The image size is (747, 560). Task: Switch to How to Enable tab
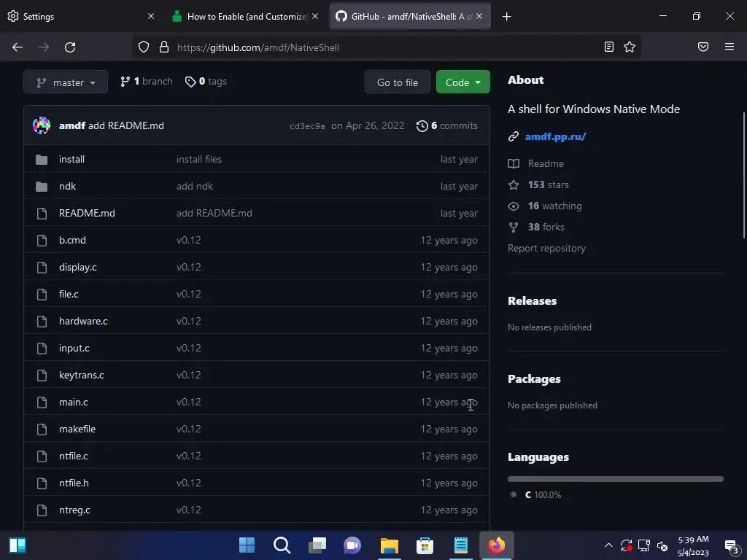click(x=247, y=16)
